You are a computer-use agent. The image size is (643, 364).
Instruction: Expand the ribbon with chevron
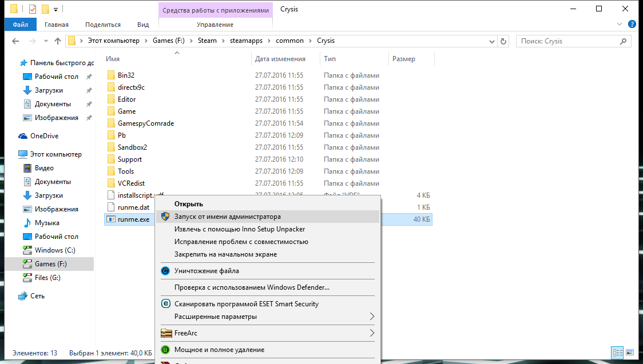click(x=620, y=24)
